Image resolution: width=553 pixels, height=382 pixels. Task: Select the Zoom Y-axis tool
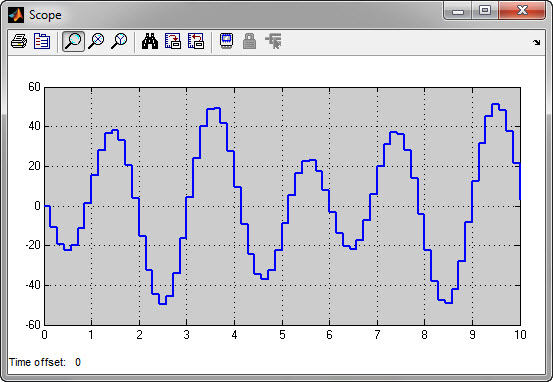tap(119, 41)
